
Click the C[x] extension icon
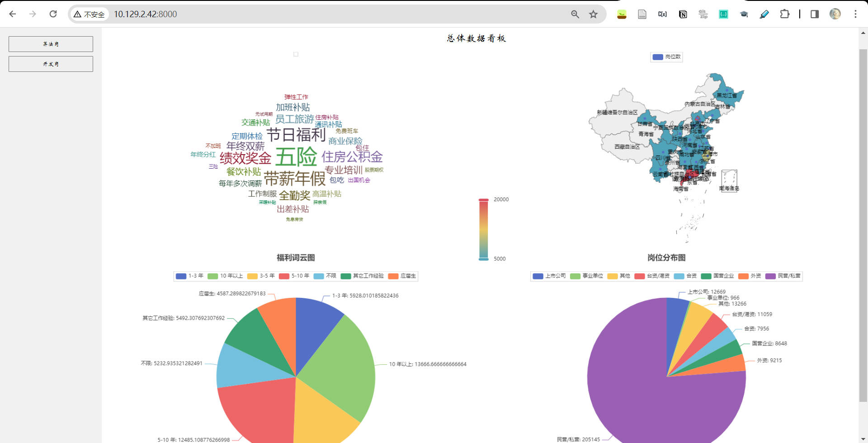coord(662,14)
